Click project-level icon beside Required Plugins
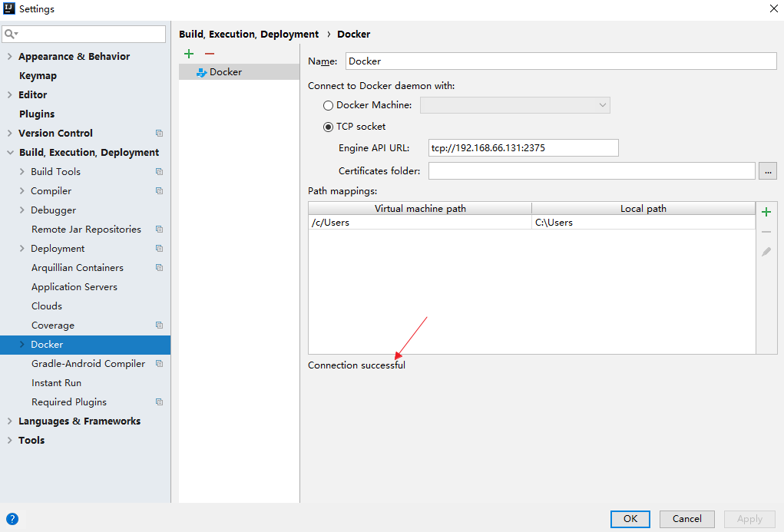This screenshot has height=532, width=784. tap(159, 402)
